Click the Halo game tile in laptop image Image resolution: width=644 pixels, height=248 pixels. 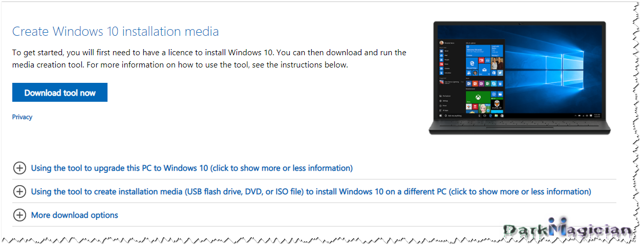pos(497,104)
